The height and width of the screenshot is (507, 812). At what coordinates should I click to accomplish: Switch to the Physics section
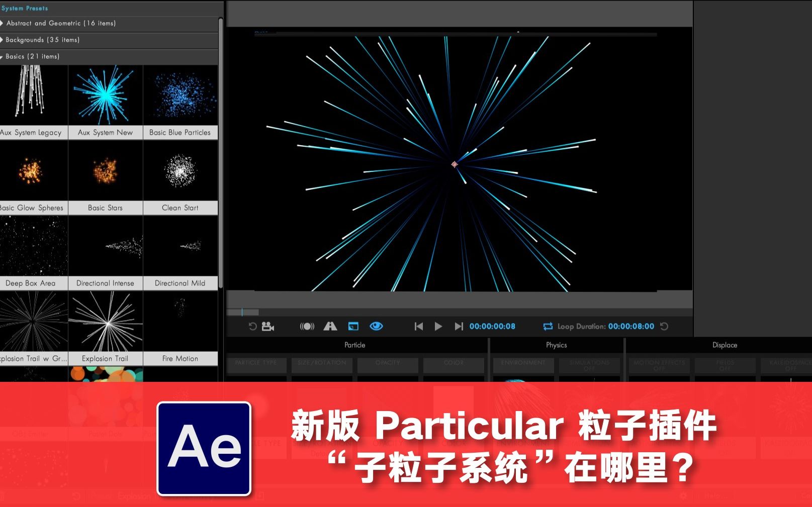555,345
